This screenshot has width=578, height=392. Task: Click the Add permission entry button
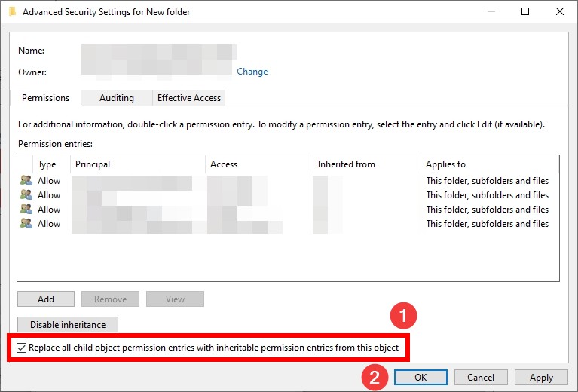click(46, 299)
